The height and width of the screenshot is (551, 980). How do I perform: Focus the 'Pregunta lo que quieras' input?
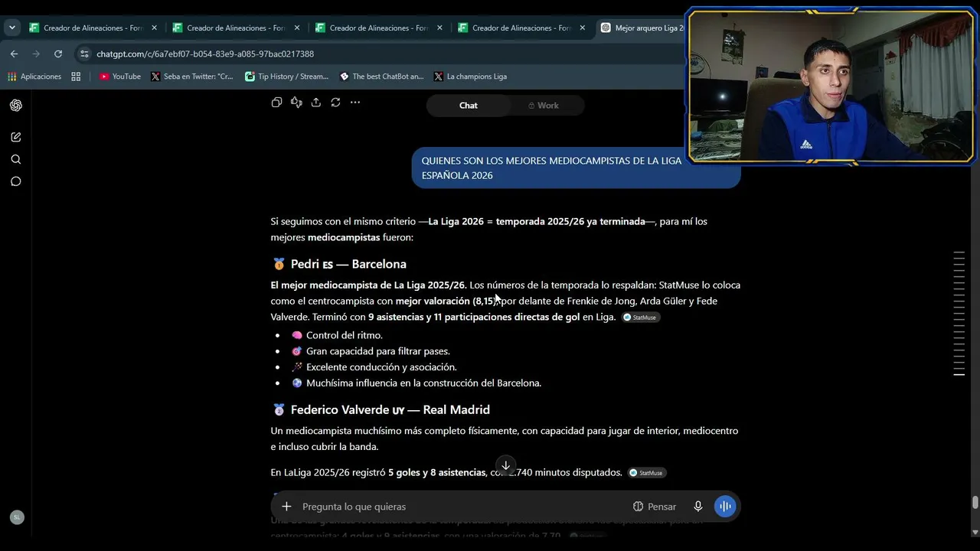click(x=459, y=507)
